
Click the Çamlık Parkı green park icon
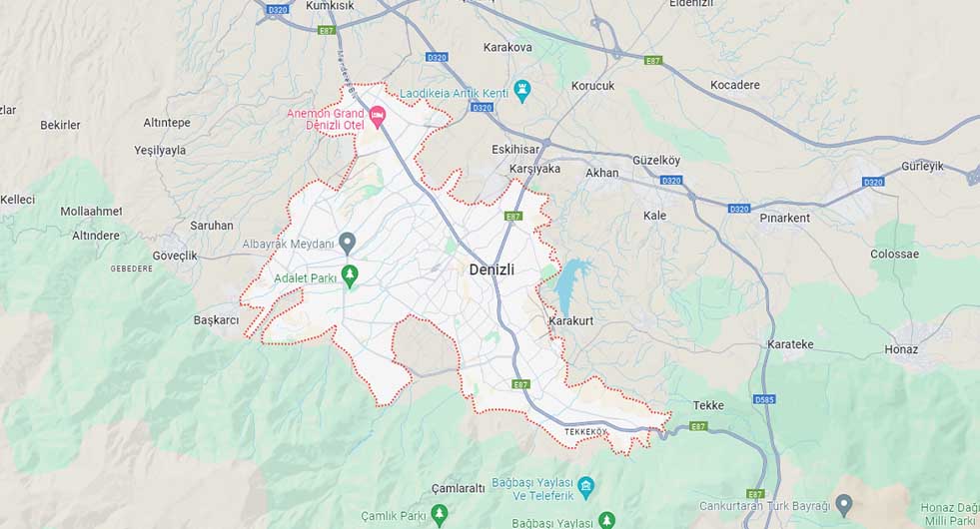(x=440, y=515)
